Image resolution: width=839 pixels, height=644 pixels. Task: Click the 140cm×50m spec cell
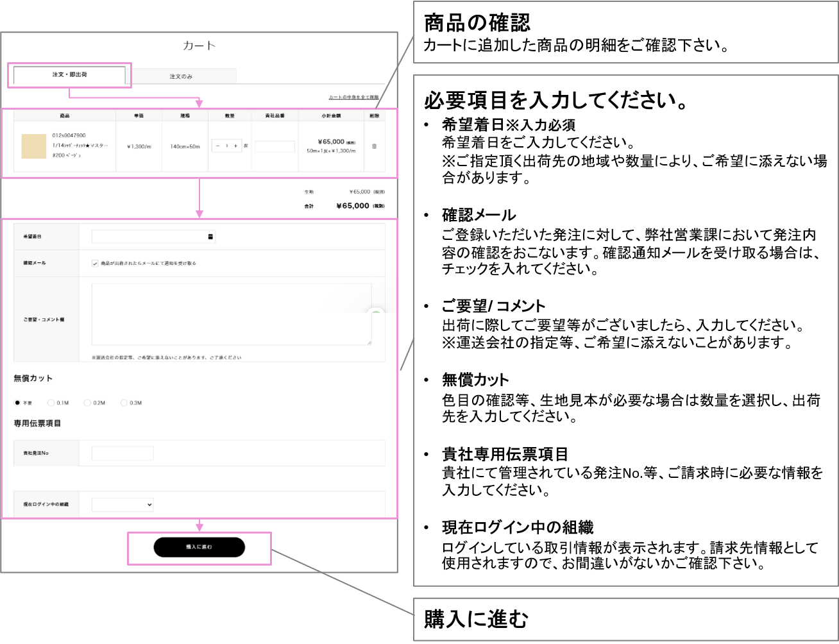pyautogui.click(x=185, y=146)
